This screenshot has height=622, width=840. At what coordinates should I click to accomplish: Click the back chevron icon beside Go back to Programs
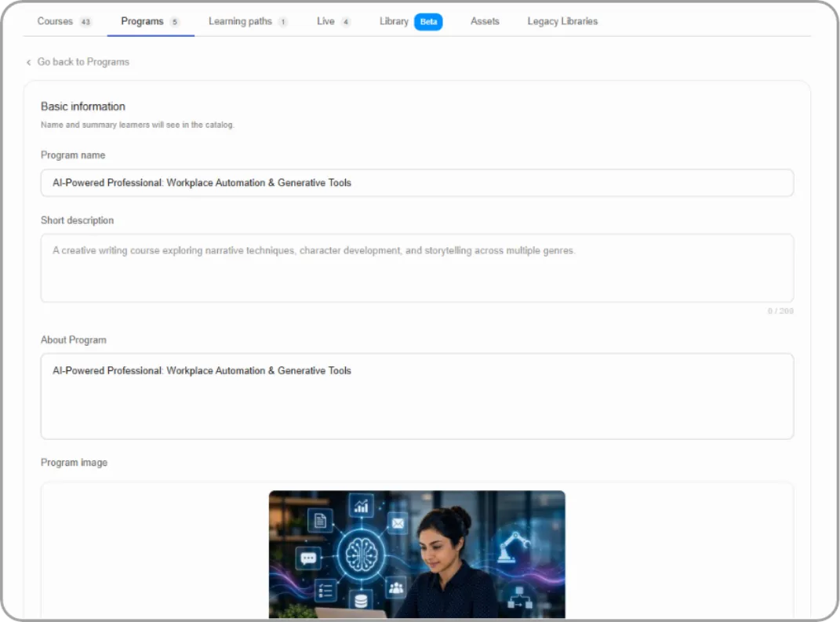28,62
